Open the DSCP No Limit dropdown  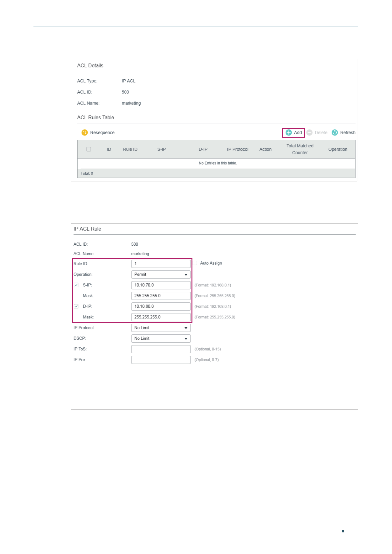pos(161,339)
